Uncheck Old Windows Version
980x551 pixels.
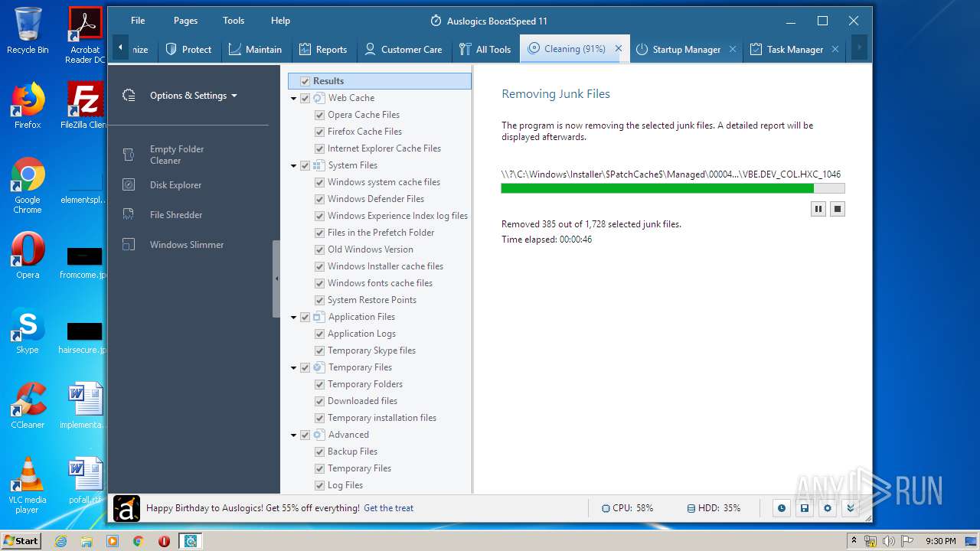[320, 249]
